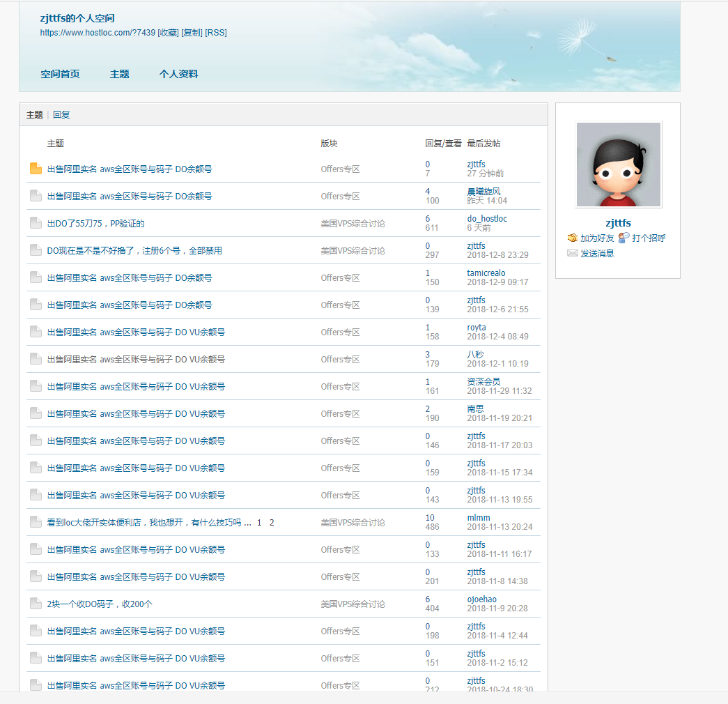This screenshot has height=704, width=728.
Task: Click 美国VPS综合讨论 board in 2块一个收DO码子 row
Action: [353, 604]
